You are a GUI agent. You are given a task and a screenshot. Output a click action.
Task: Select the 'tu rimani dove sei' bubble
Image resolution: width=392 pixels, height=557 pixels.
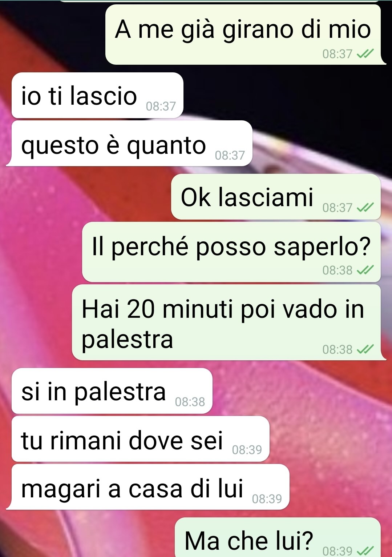coord(141,439)
